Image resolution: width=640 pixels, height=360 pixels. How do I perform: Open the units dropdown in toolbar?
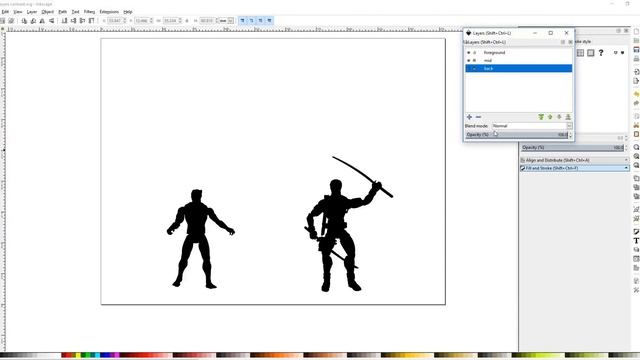pyautogui.click(x=227, y=20)
